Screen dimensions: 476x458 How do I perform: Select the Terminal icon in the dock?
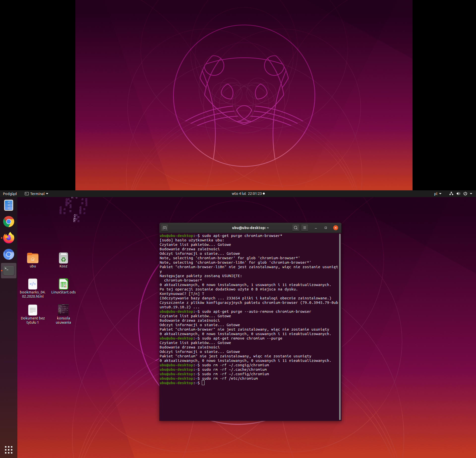pos(9,271)
